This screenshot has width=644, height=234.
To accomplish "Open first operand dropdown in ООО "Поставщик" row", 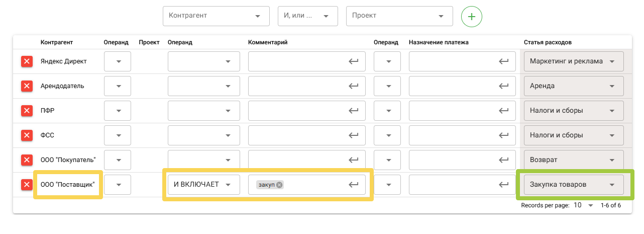I will [x=118, y=185].
